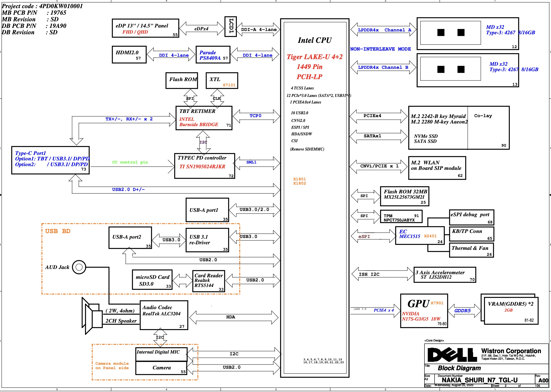Select the EC MEC1515 block
551x392 pixels.
[x=420, y=235]
